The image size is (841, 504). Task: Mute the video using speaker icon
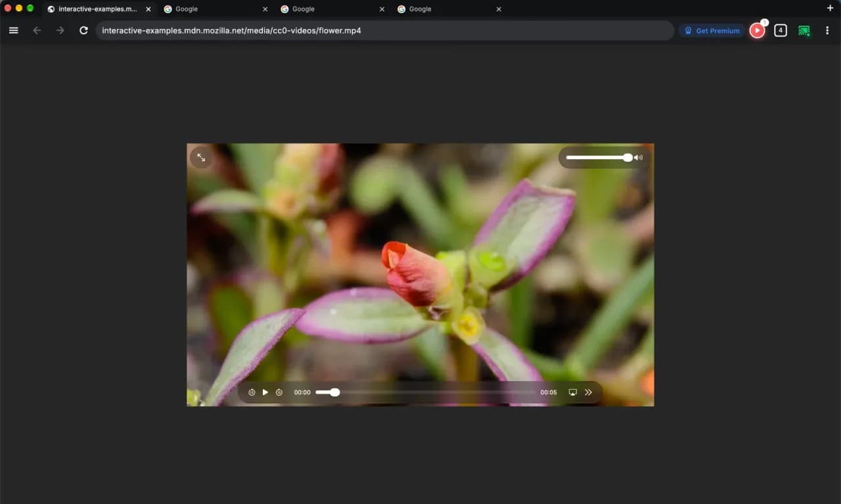639,158
